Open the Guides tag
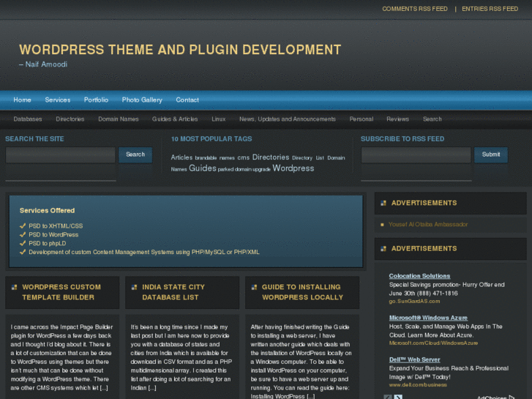The width and height of the screenshot is (532, 399). click(203, 168)
